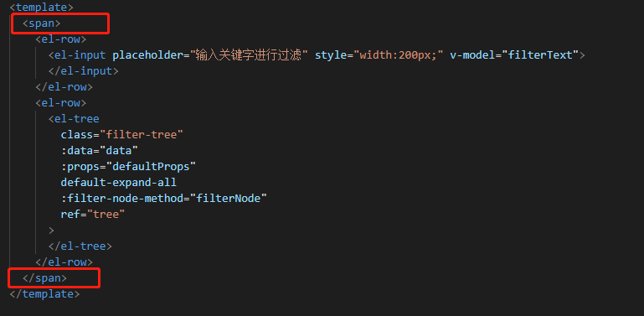Click the highlighted opening span tag
Image resolution: width=644 pixels, height=316 pixels.
[42, 23]
